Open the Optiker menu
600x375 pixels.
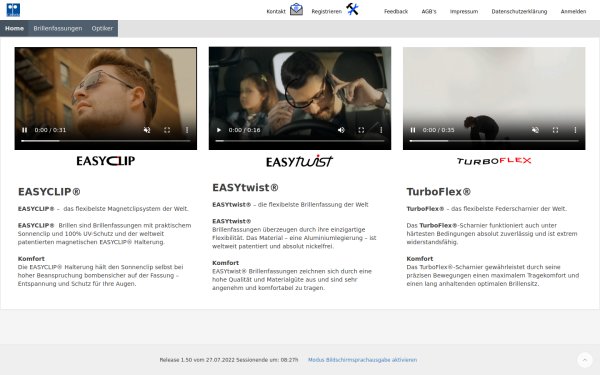(x=102, y=28)
